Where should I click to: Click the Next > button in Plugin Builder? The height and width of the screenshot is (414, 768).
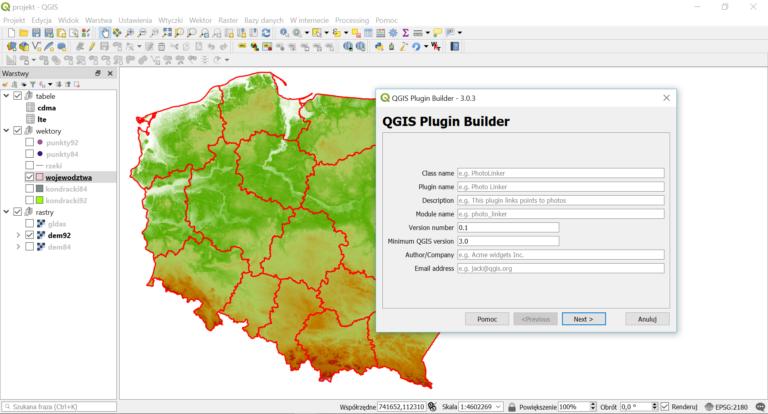[x=583, y=319]
